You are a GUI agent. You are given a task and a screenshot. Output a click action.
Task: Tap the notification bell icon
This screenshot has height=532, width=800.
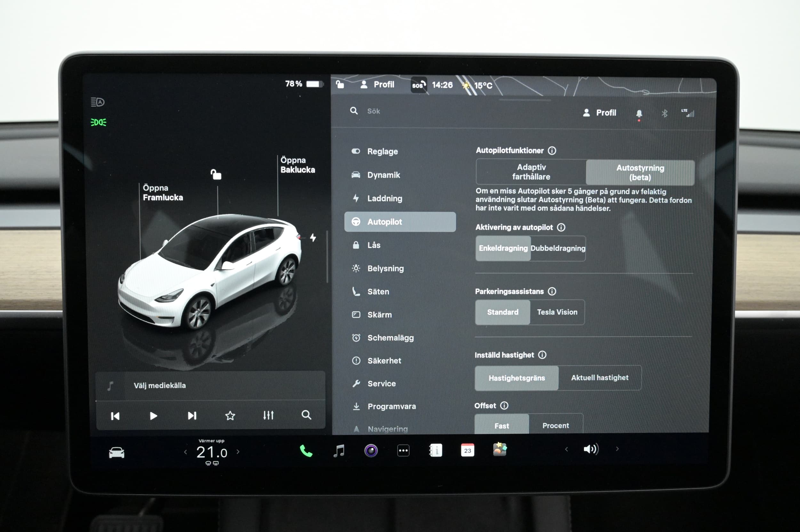pos(639,114)
